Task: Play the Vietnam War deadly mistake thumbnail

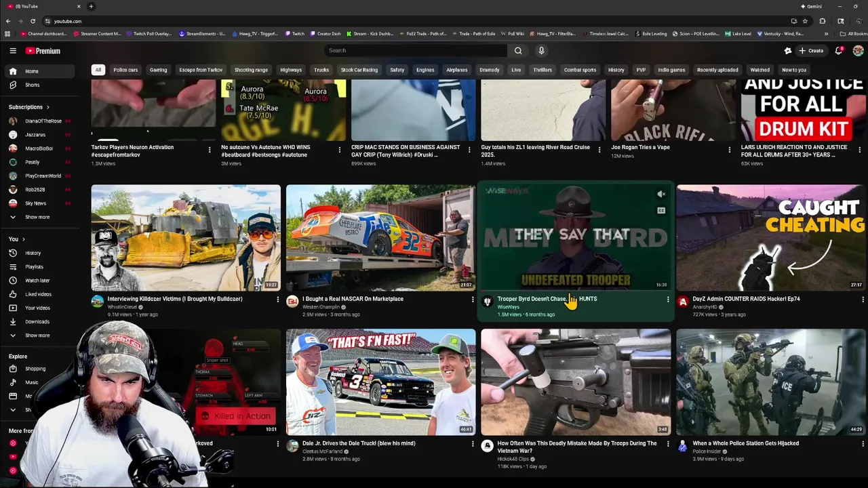Action: 576,382
